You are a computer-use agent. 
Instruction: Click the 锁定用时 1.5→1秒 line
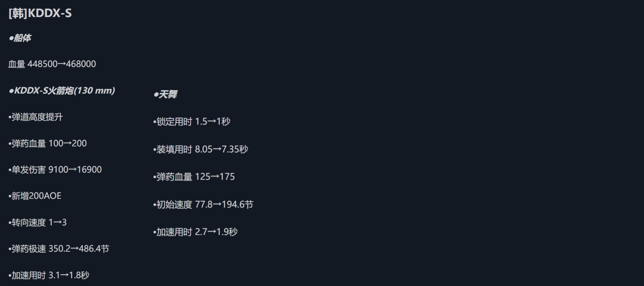pos(192,122)
